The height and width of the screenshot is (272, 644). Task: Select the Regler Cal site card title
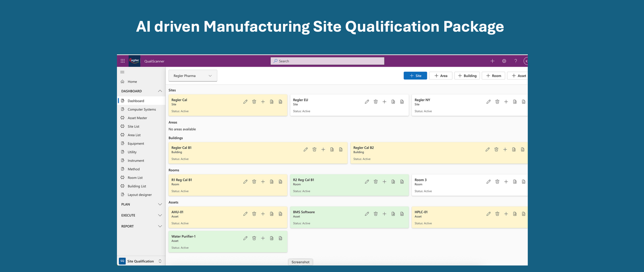(x=179, y=100)
